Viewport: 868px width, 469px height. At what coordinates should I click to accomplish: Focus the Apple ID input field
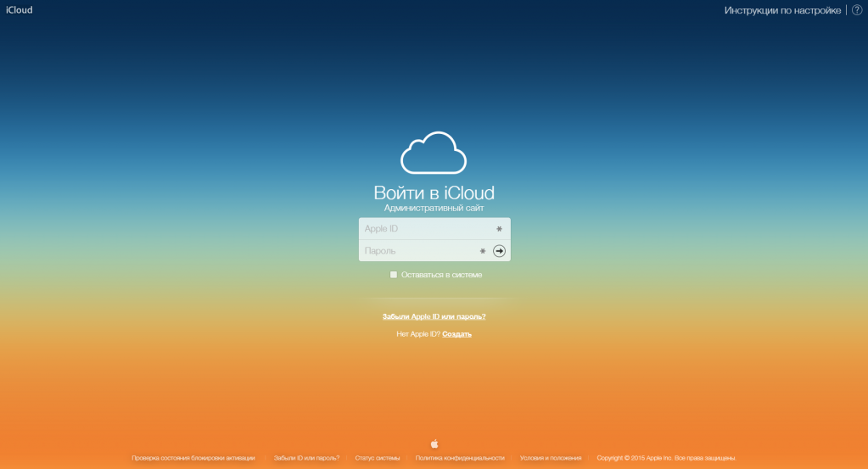(x=434, y=228)
